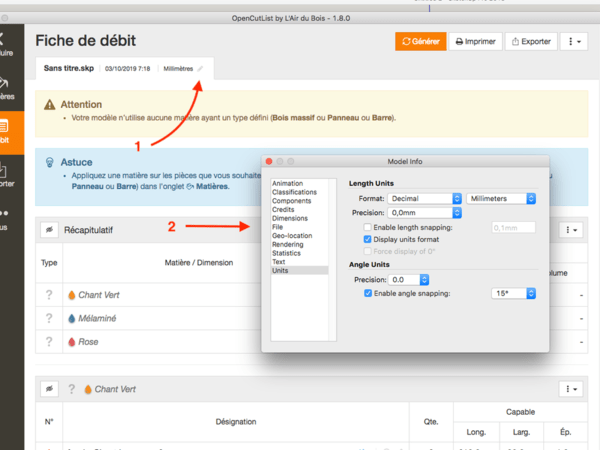Click the pencil edit icon beside Millimètres
This screenshot has width=600, height=450.
coord(200,69)
